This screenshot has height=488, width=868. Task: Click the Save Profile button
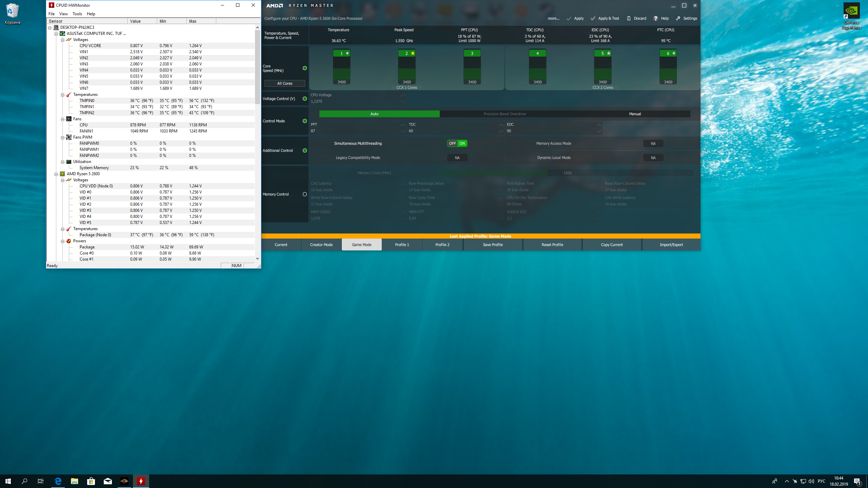click(x=493, y=245)
